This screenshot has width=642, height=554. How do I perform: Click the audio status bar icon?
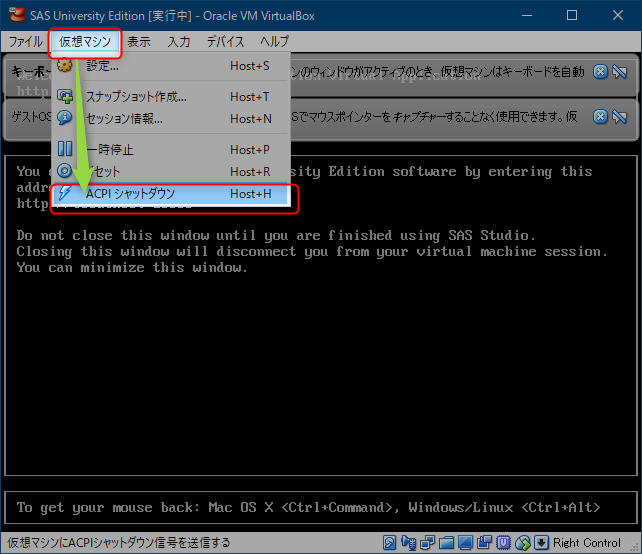pos(408,543)
